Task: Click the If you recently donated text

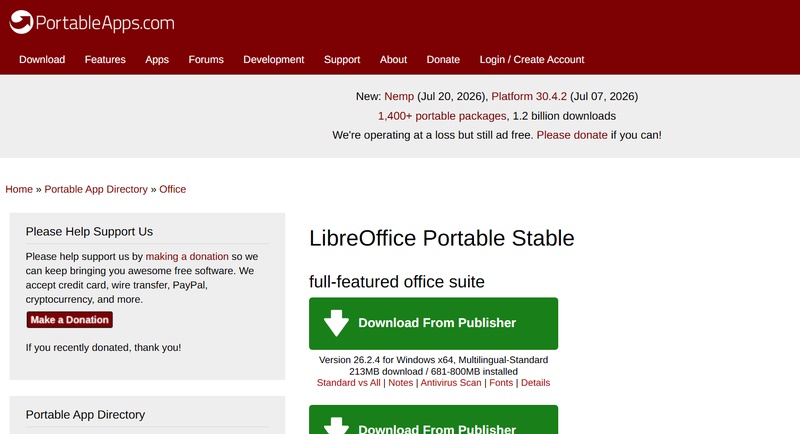Action: (x=103, y=347)
